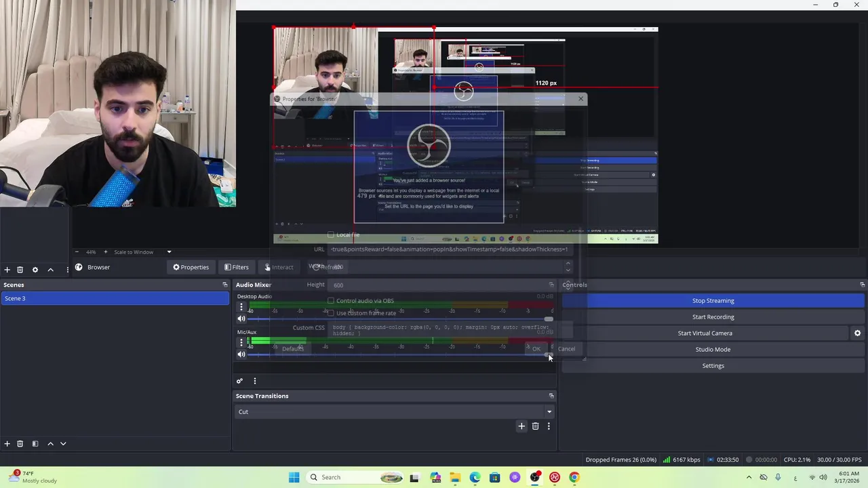The height and width of the screenshot is (488, 868).
Task: Open source properties gear icon above Scenes panel
Action: click(x=35, y=270)
